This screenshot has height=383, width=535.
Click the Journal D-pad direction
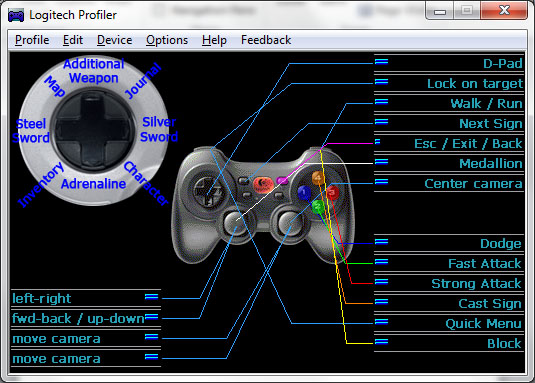[143, 80]
